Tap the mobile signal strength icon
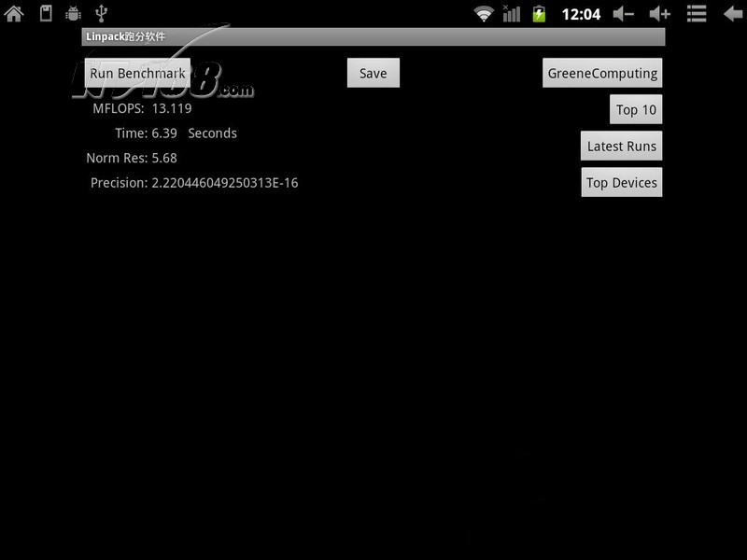Screen dimensions: 747x560 pyautogui.click(x=511, y=13)
